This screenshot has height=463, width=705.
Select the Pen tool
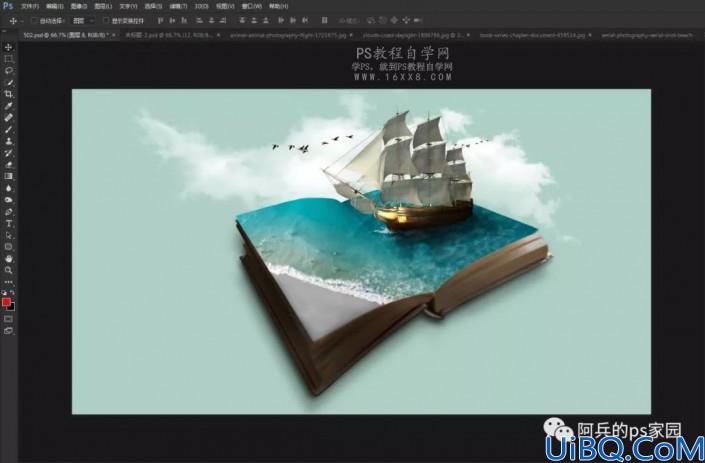click(8, 212)
